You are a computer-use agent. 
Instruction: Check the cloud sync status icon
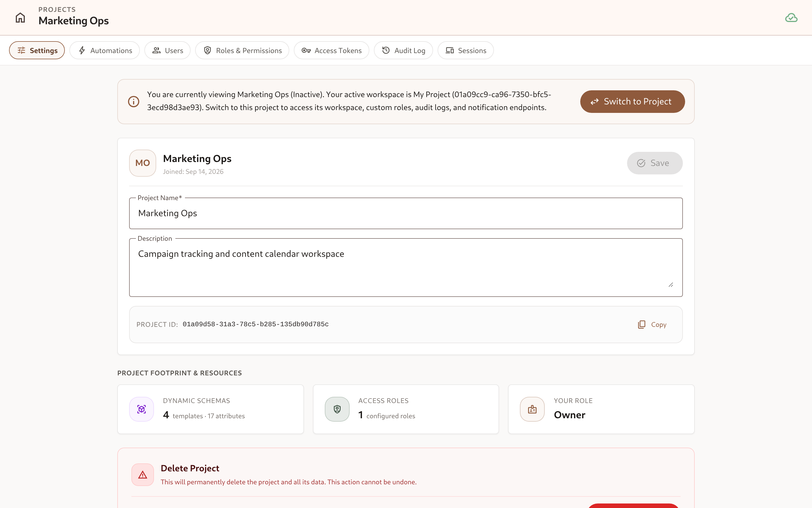coord(791,18)
